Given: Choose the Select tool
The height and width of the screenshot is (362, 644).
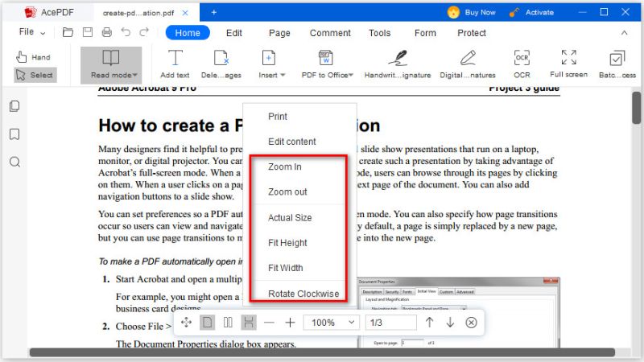Looking at the screenshot, I should coord(35,75).
